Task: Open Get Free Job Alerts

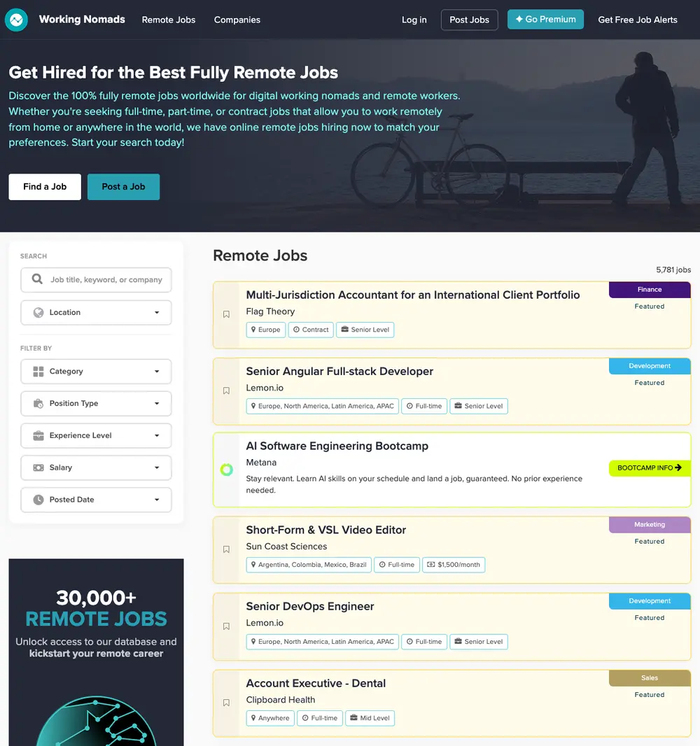Action: [x=637, y=20]
